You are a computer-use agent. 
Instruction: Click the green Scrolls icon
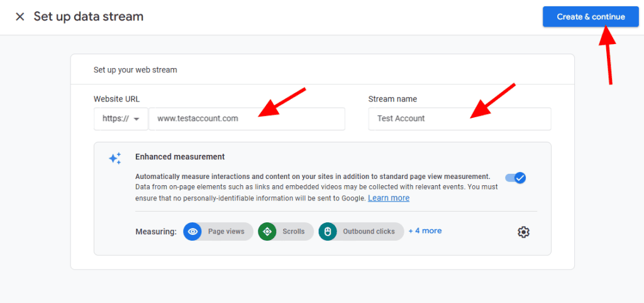coord(267,231)
